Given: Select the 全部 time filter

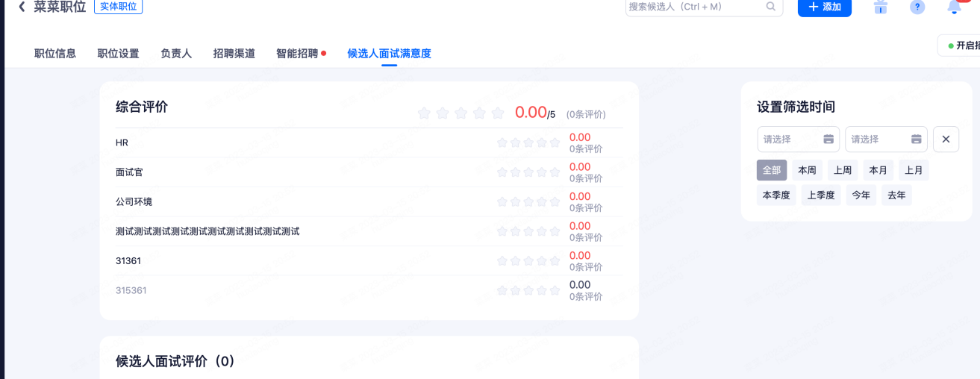Looking at the screenshot, I should pyautogui.click(x=771, y=170).
